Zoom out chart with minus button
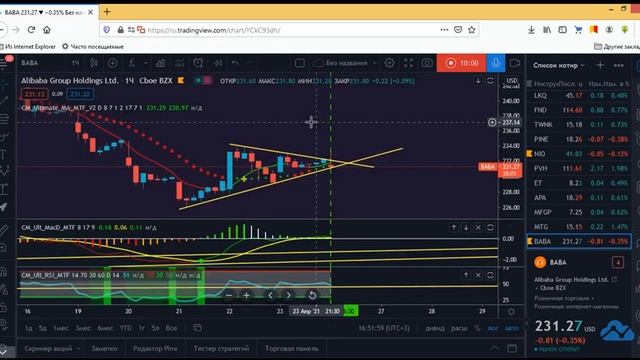This screenshot has height=360, width=640. pyautogui.click(x=229, y=295)
